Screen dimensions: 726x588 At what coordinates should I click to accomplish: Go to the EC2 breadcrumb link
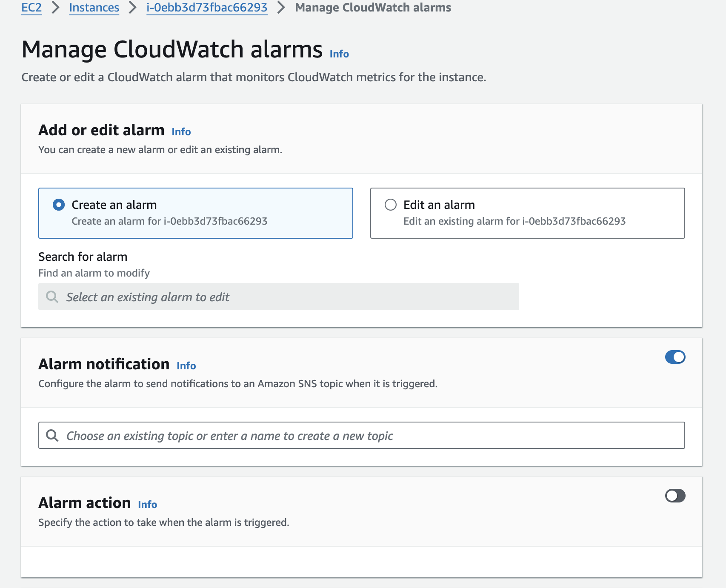click(31, 8)
